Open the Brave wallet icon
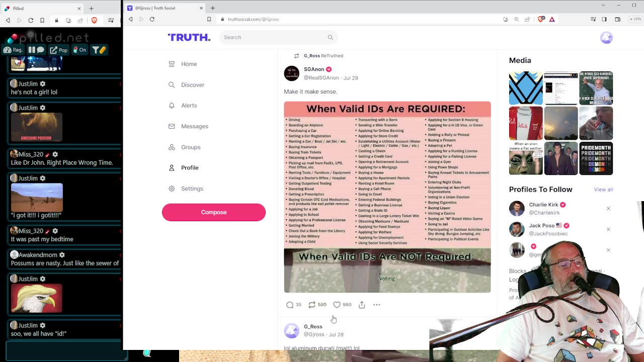Screen dimensions: 644x362 618,19
